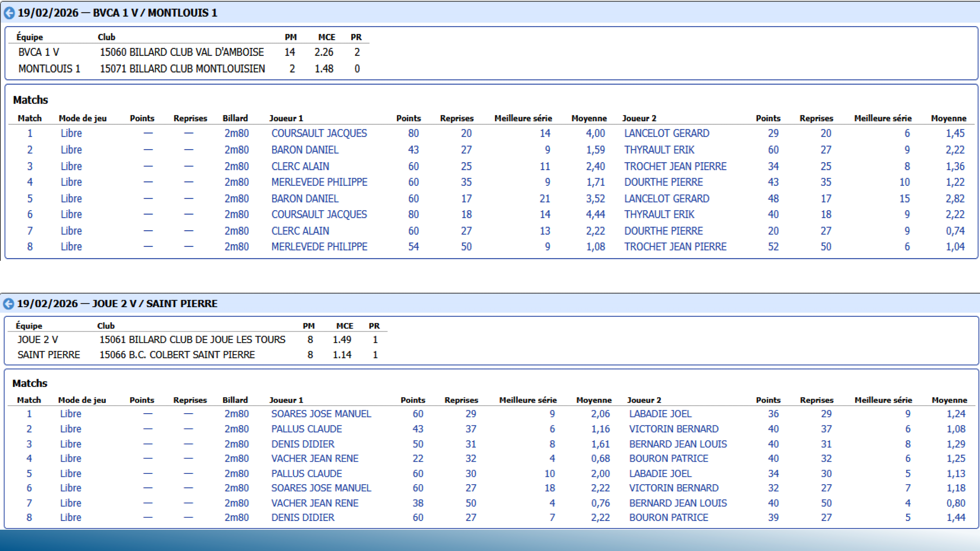Open player VACHER JEAN RENE
The width and height of the screenshot is (980, 551).
pyautogui.click(x=314, y=458)
